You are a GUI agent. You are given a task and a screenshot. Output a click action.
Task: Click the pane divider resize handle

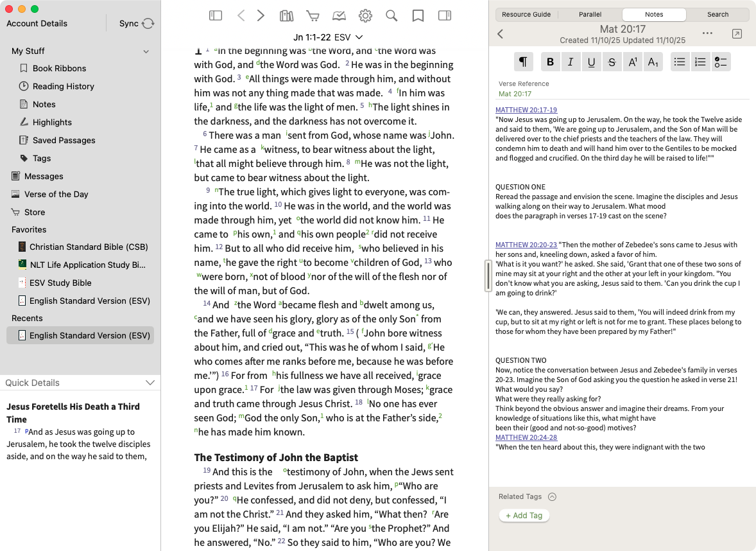click(488, 275)
